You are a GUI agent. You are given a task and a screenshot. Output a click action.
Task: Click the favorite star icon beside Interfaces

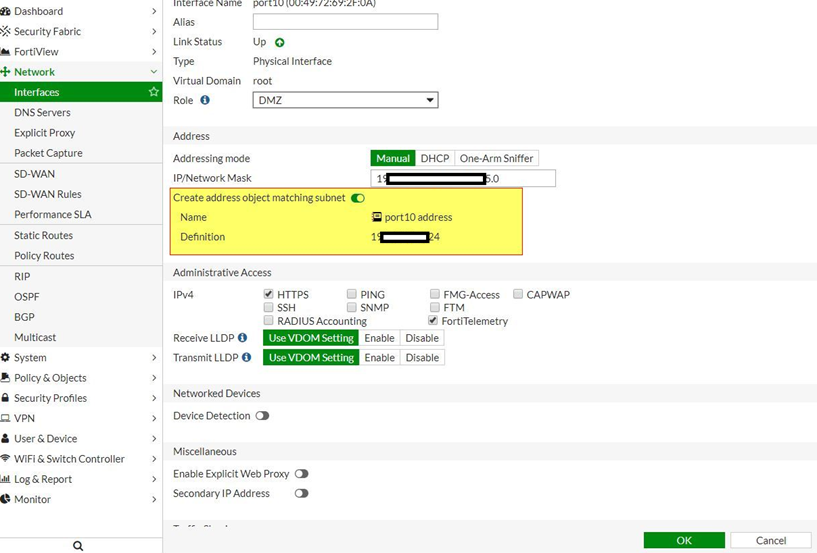pyautogui.click(x=153, y=92)
